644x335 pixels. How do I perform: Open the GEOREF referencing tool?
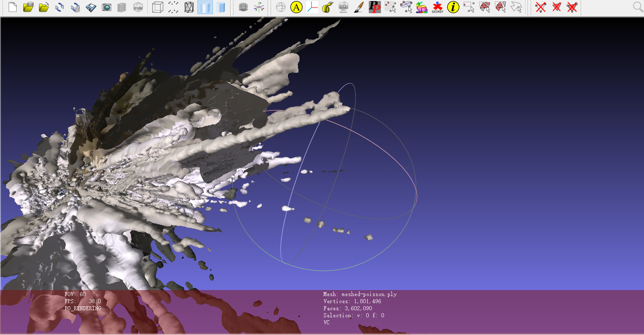pyautogui.click(x=437, y=7)
